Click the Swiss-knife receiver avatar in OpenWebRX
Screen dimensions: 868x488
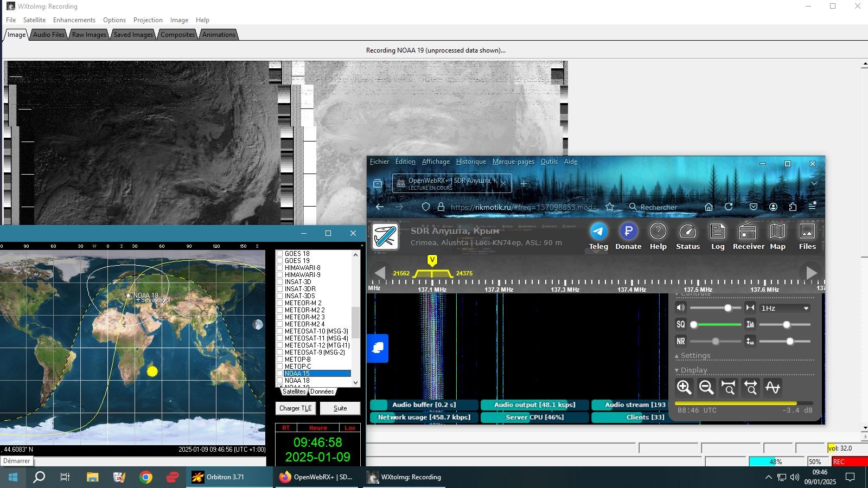pos(386,236)
